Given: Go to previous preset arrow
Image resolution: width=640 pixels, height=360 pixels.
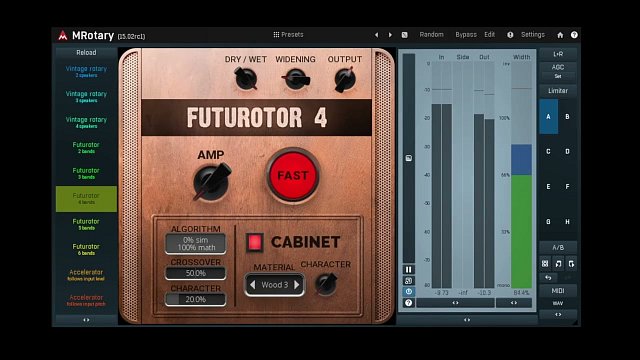Looking at the screenshot, I should [376, 35].
